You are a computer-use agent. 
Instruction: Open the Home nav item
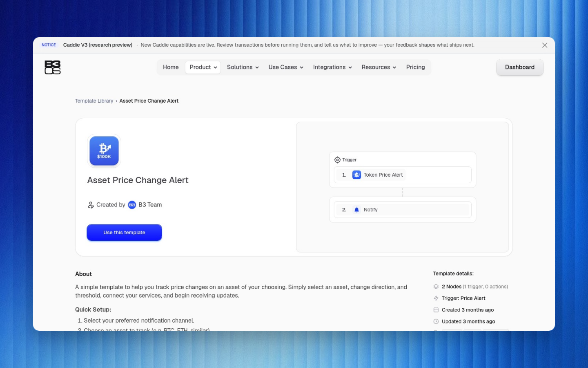(171, 67)
